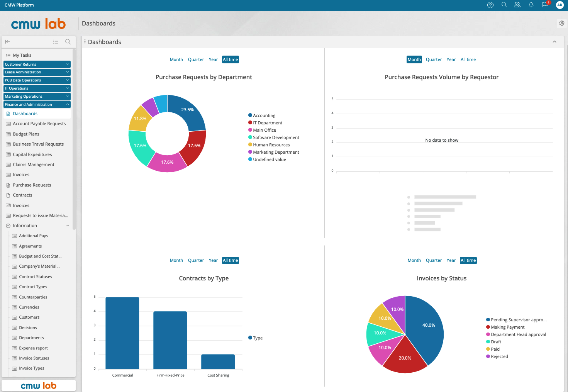The height and width of the screenshot is (392, 568).
Task: Open the help question mark icon
Action: [490, 5]
